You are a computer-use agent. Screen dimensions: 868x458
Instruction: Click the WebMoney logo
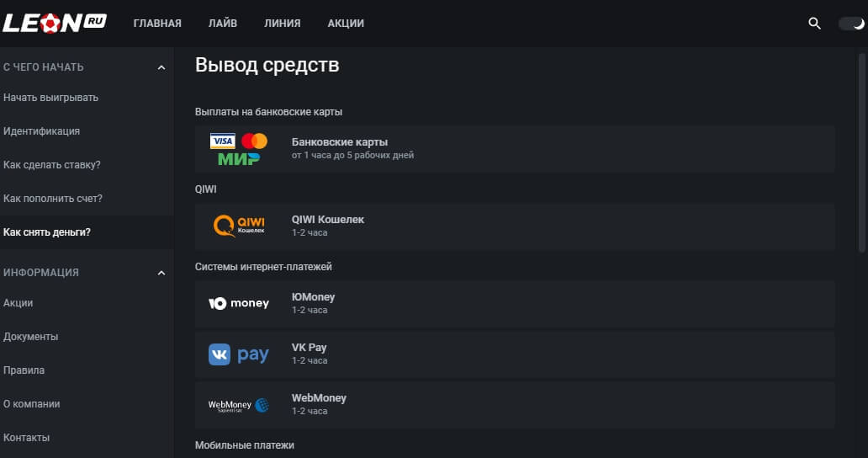[239, 406]
